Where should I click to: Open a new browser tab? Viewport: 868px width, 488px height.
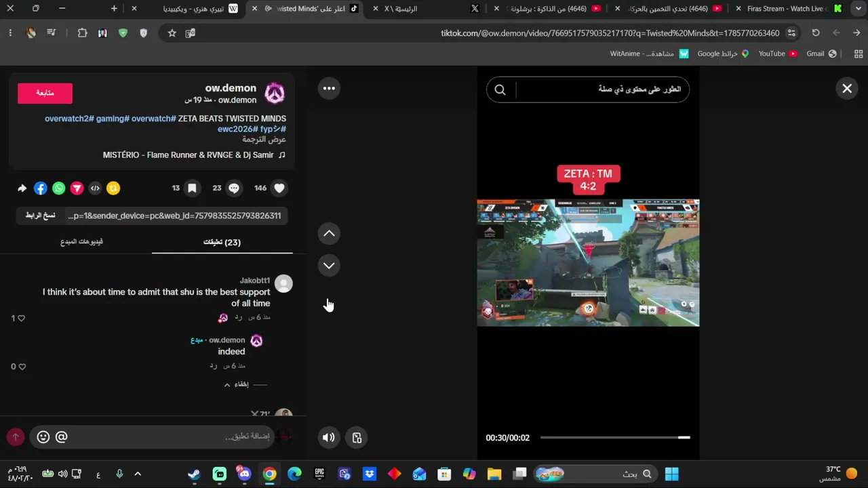click(114, 9)
